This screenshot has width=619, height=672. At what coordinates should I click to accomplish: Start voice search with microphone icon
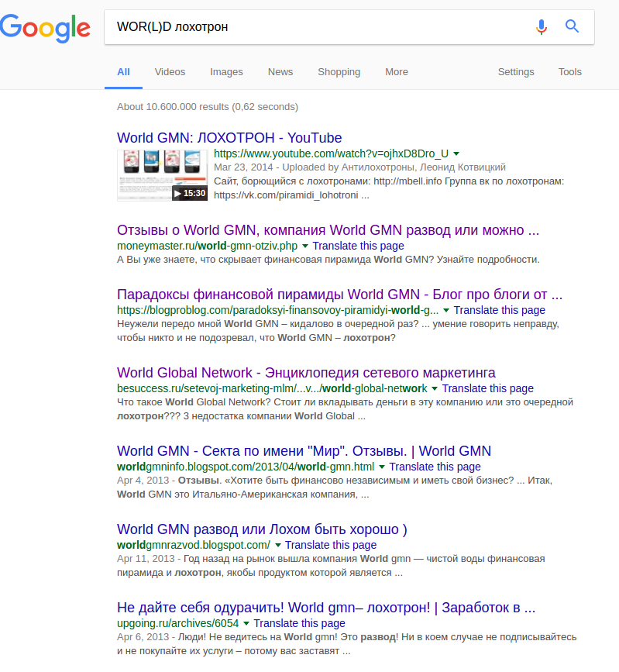(542, 26)
